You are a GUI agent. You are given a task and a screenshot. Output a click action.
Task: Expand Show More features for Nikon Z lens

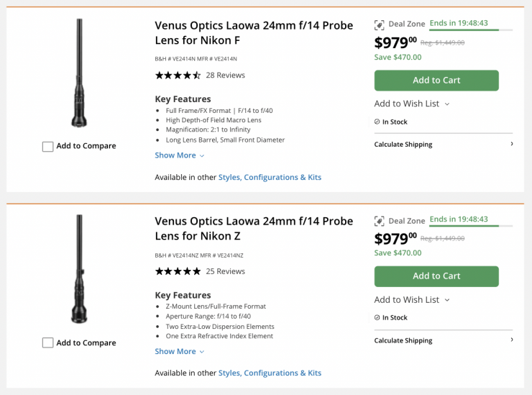click(x=179, y=351)
